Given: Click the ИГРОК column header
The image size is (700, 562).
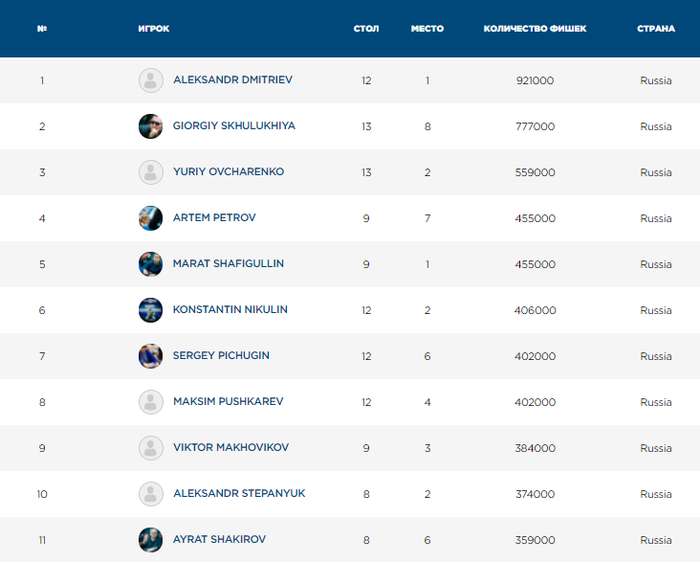Looking at the screenshot, I should click(x=154, y=29).
